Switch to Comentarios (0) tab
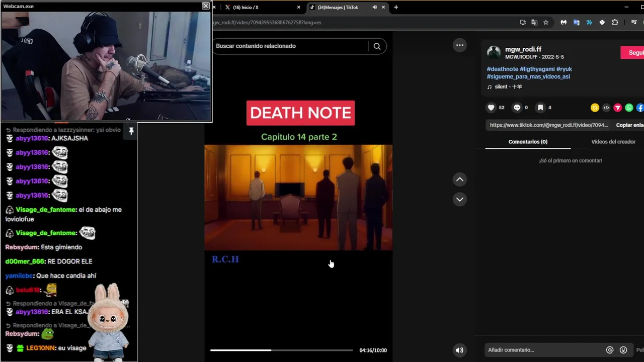644x362 pixels. [528, 142]
